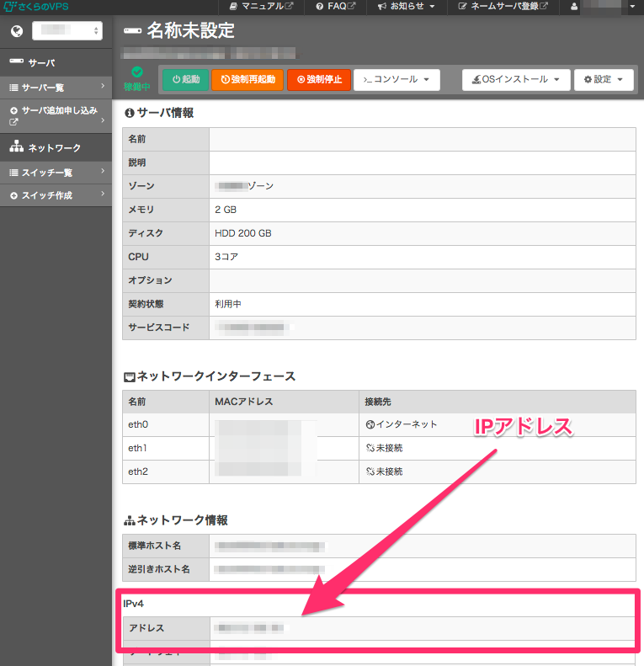
Task: Open サーバ一覧 in sidebar
Action: click(x=56, y=88)
